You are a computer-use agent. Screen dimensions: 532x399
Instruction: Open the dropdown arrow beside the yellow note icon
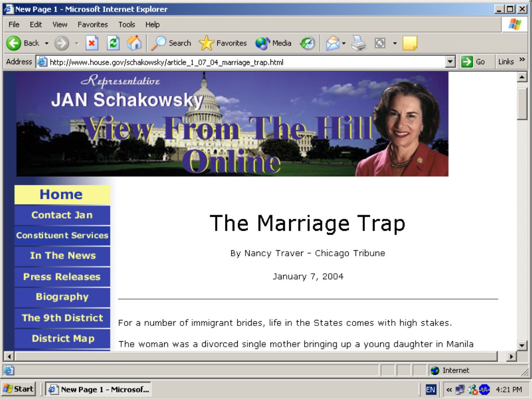[x=395, y=43]
